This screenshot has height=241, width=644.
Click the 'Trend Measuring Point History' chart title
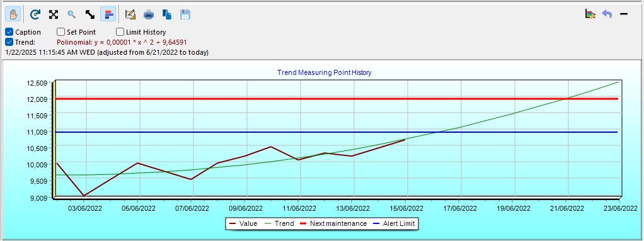324,72
